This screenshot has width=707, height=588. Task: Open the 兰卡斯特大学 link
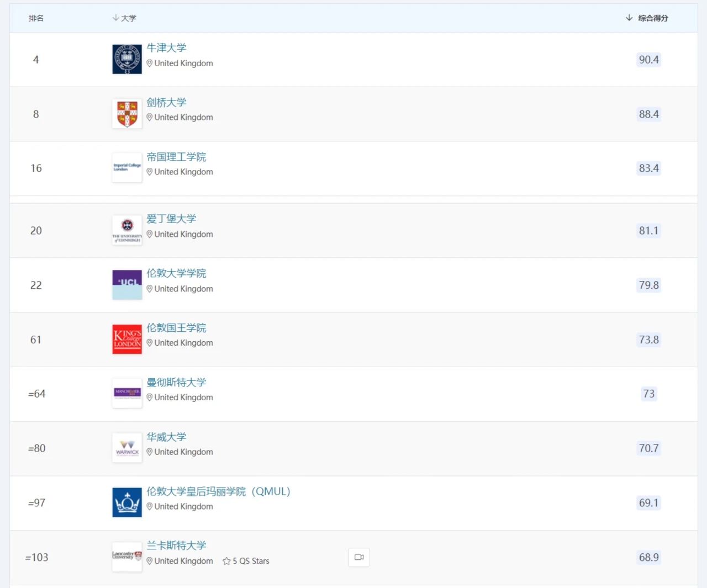[x=176, y=545]
